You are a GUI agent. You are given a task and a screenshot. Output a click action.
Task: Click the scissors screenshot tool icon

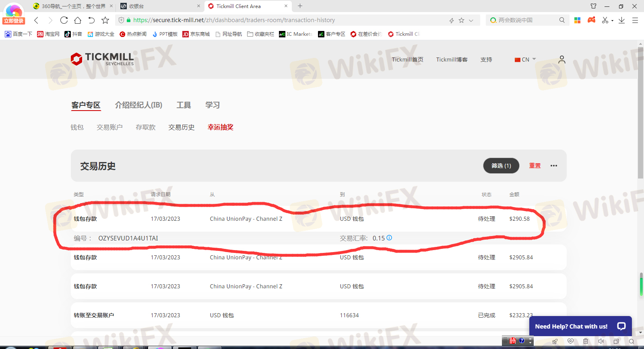tap(605, 20)
